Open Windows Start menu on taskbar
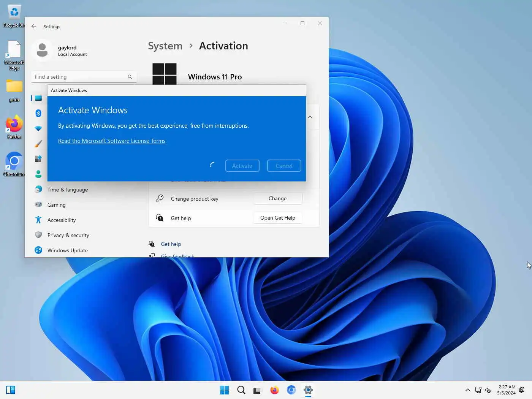This screenshot has width=532, height=399. [x=224, y=390]
